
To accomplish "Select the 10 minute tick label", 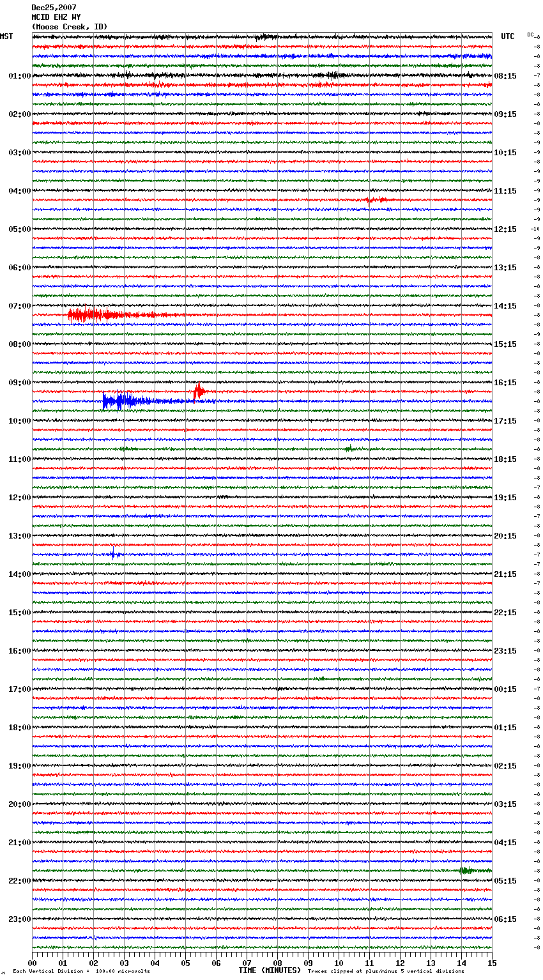I will point(339,963).
